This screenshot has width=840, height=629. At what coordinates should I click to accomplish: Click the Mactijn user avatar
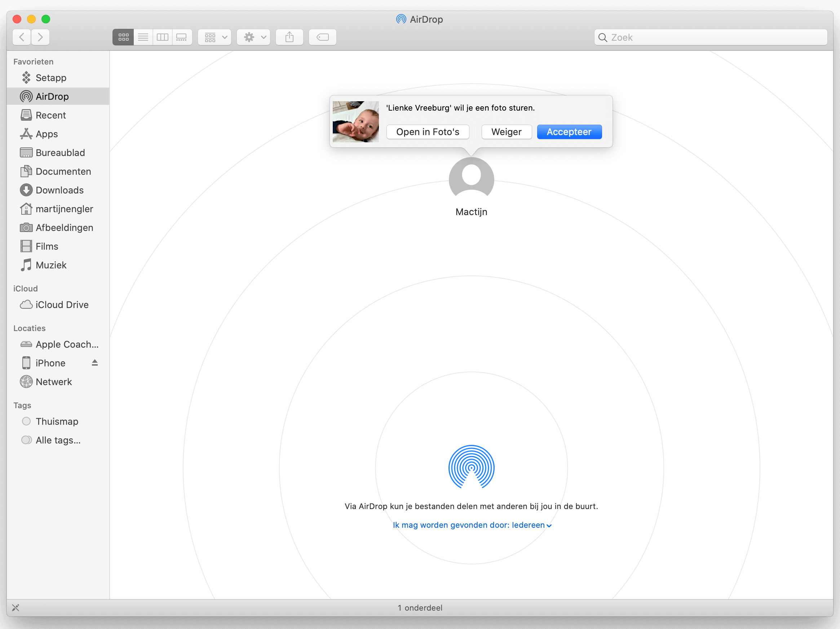471,178
